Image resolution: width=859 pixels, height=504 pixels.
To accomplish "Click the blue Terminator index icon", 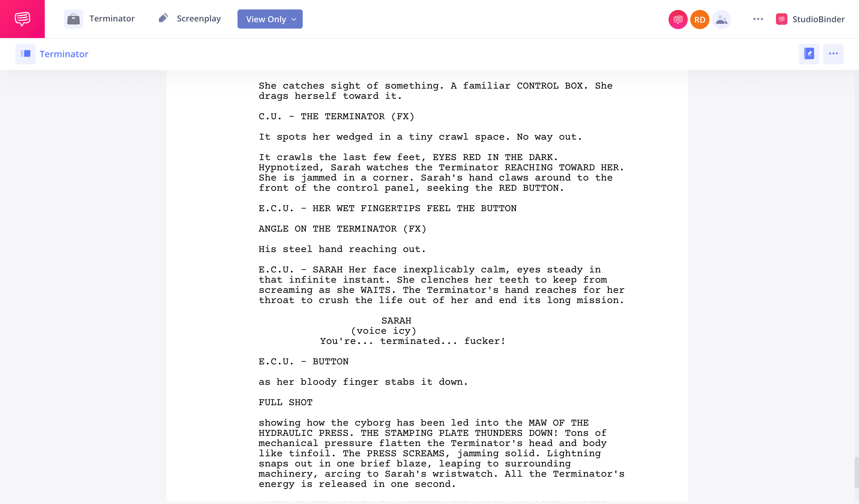I will [26, 54].
